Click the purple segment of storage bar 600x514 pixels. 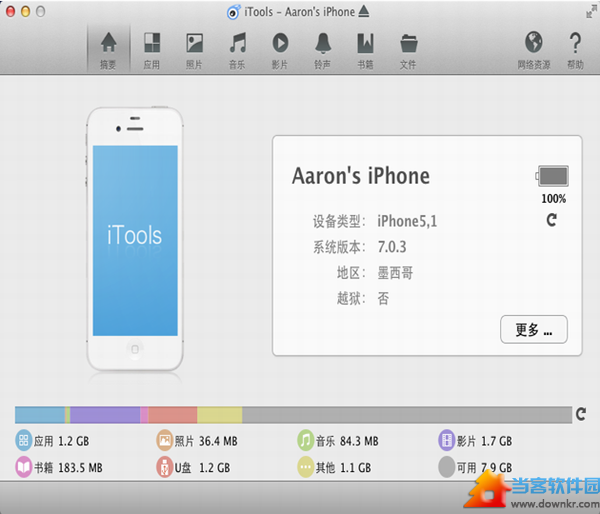click(104, 415)
